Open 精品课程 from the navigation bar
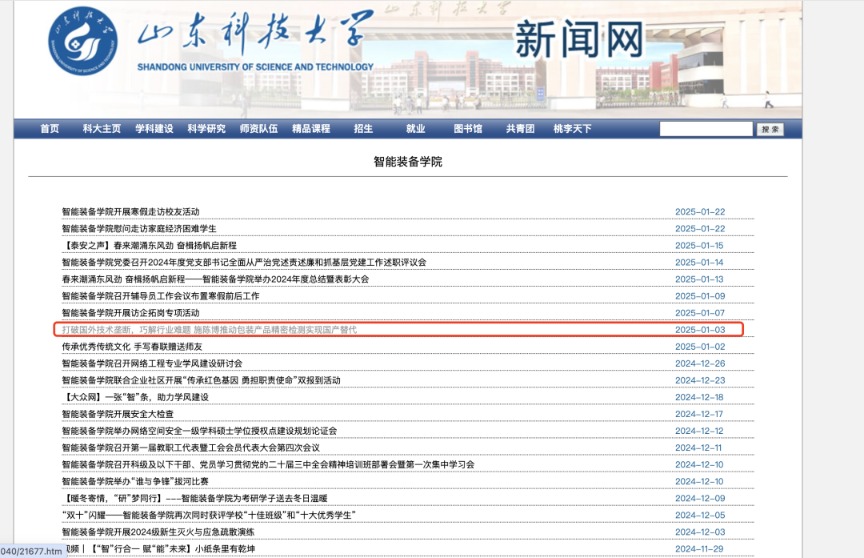Screen dimensions: 864x558 pyautogui.click(x=310, y=129)
